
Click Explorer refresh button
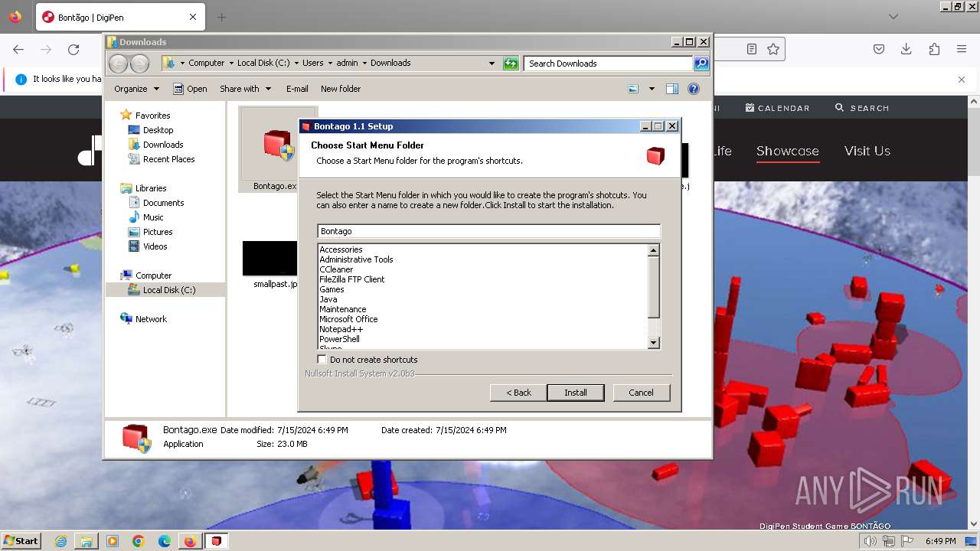(x=511, y=64)
